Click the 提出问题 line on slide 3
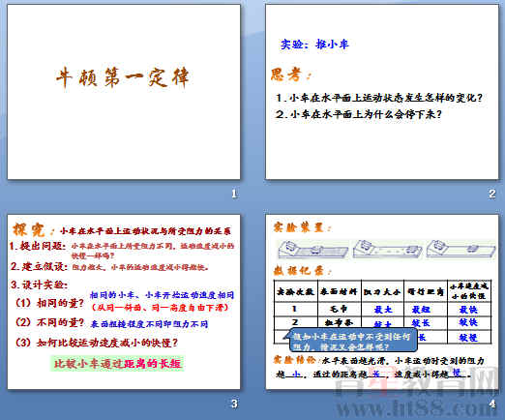The width and height of the screenshot is (505, 420). 122,251
